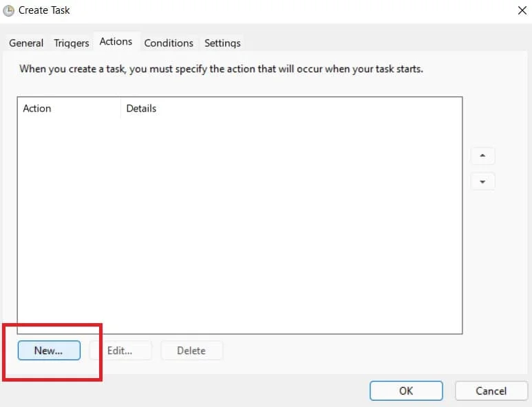
Task: Move selected action down with arrow
Action: (x=482, y=181)
